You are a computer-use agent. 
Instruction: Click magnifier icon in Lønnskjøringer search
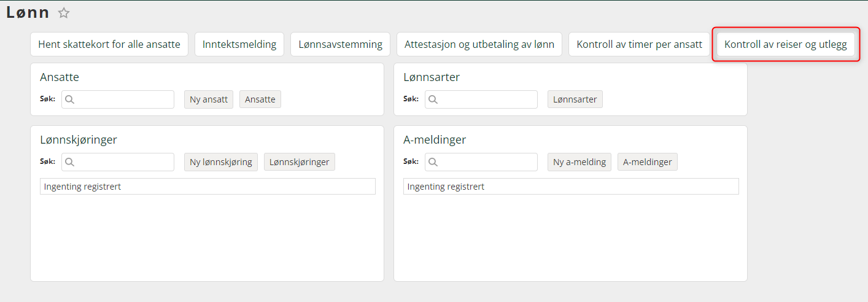[69, 162]
